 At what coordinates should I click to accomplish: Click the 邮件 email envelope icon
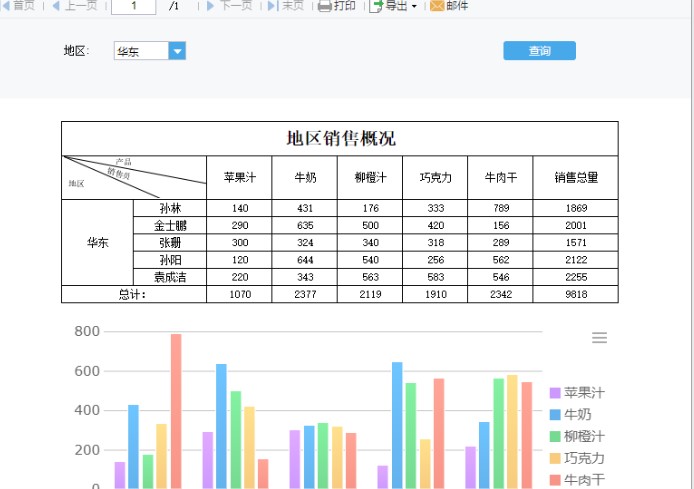pos(437,6)
